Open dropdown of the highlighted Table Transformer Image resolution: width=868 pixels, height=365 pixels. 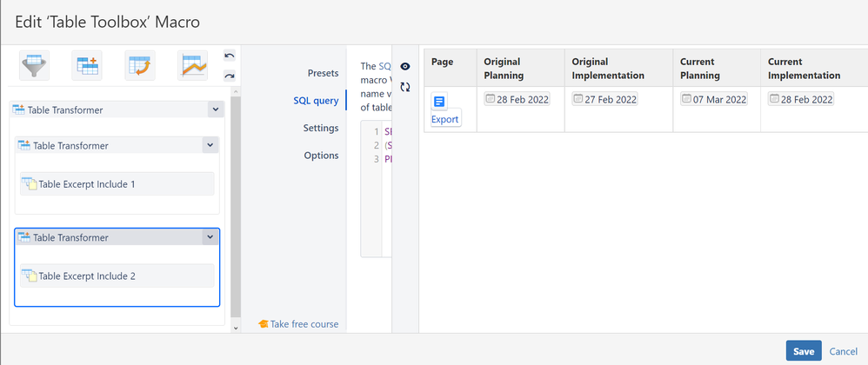click(210, 237)
